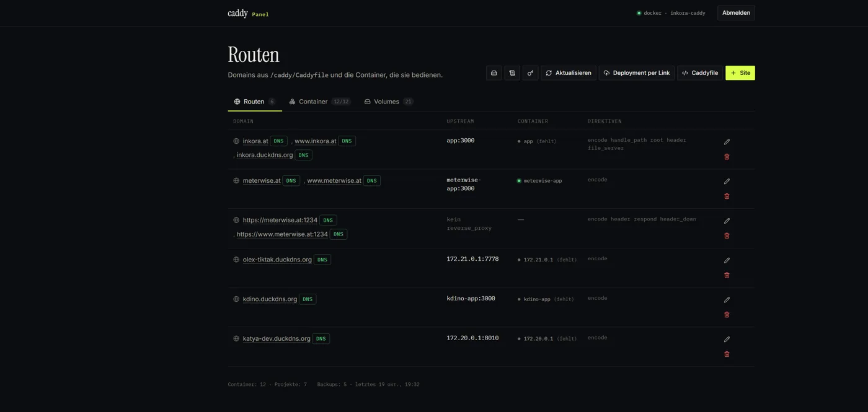Open the olex-tiktak.duckdns.org link
The width and height of the screenshot is (868, 412).
(x=277, y=260)
